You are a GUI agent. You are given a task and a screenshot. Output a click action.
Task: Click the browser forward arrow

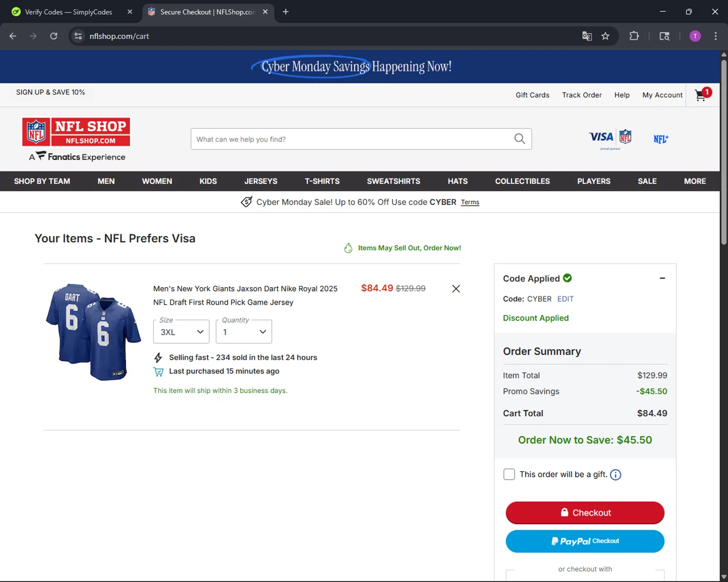(33, 36)
